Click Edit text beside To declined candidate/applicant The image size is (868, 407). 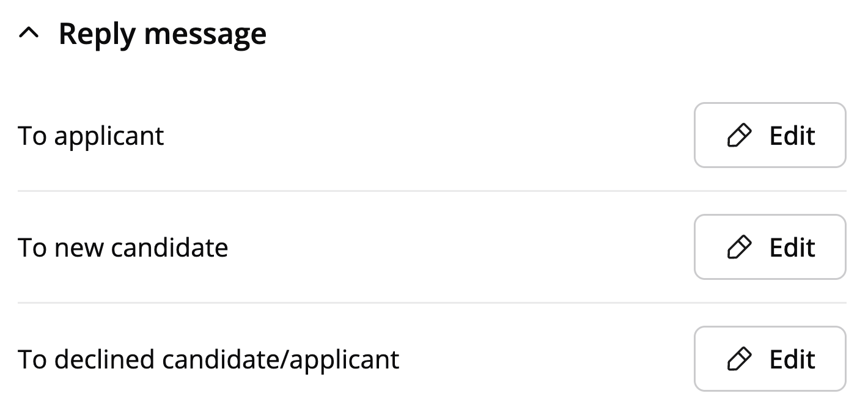pos(792,359)
